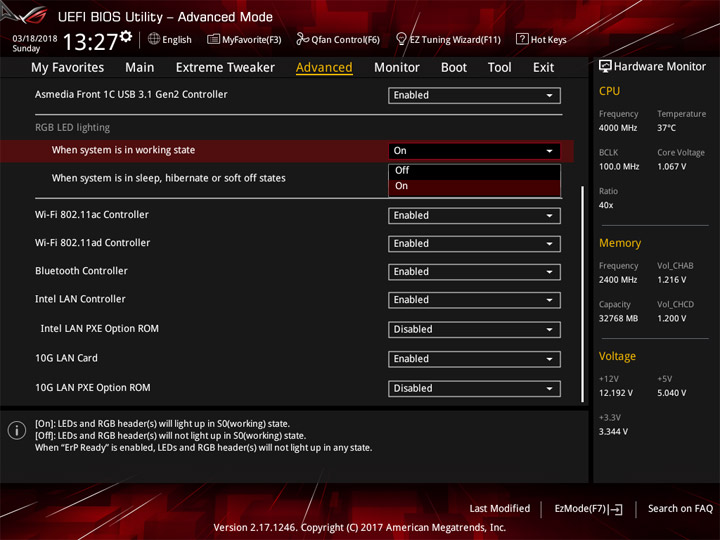This screenshot has width=720, height=540.
Task: Click +3.3V voltage value 3.344 V
Action: (x=613, y=432)
